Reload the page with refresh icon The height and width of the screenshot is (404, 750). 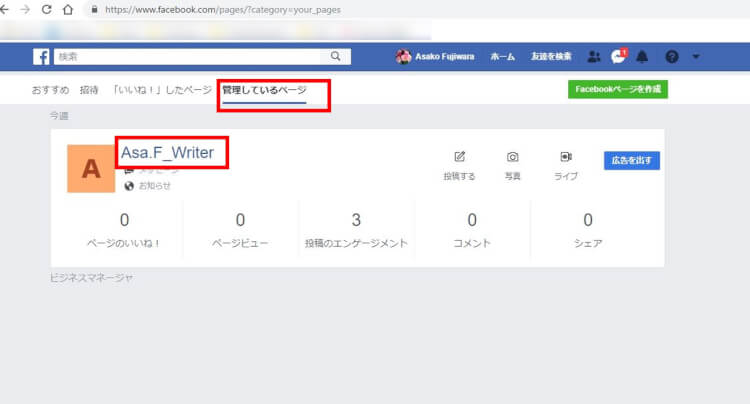tap(46, 10)
